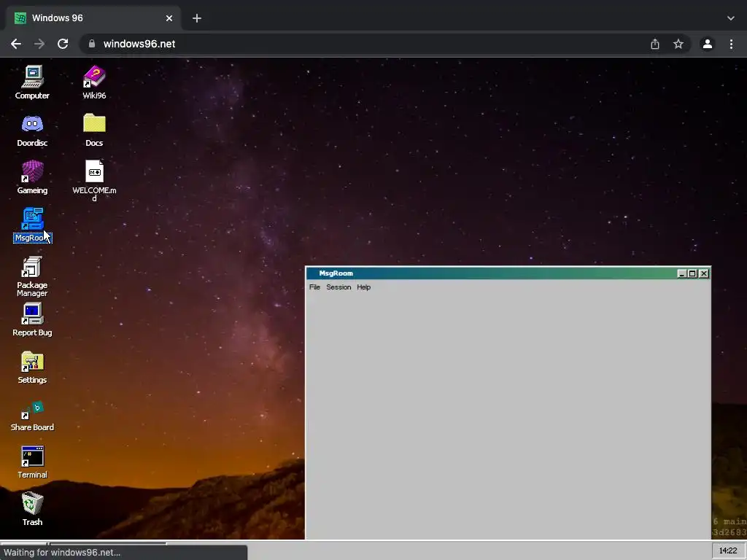Open Package Manager shortcut

[x=32, y=276]
